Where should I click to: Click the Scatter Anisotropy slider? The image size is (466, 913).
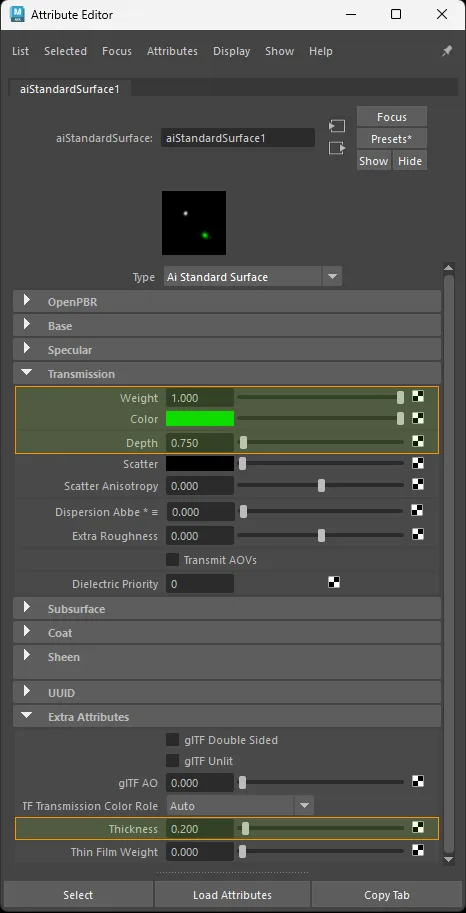point(320,486)
